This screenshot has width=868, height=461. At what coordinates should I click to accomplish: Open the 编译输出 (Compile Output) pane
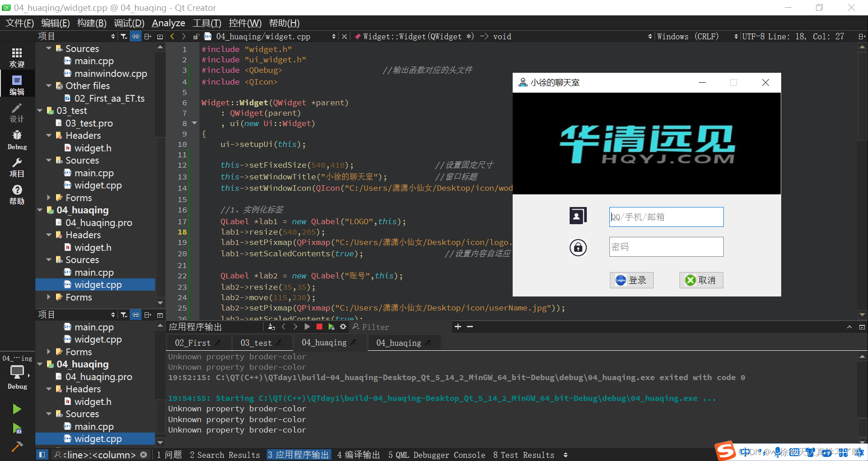click(x=359, y=455)
